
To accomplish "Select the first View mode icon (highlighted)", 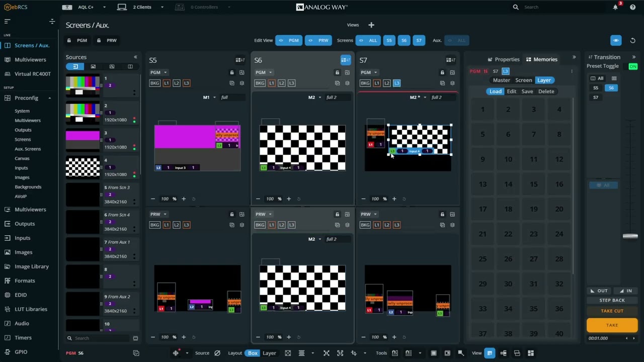I will coord(490,353).
